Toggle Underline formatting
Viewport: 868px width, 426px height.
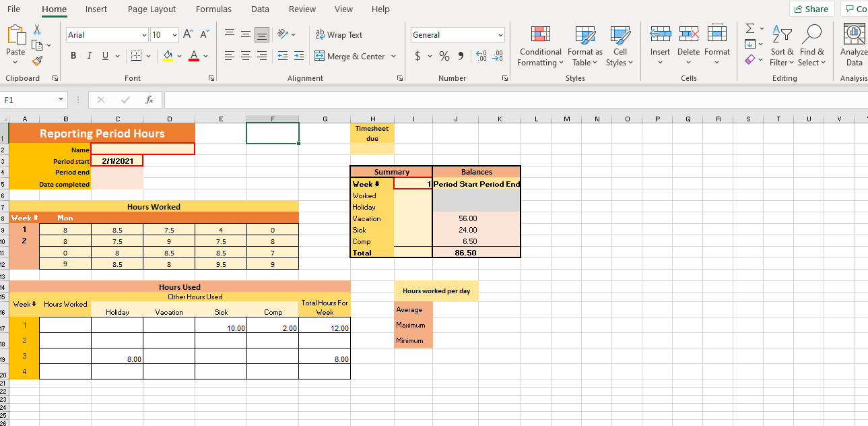pos(105,56)
